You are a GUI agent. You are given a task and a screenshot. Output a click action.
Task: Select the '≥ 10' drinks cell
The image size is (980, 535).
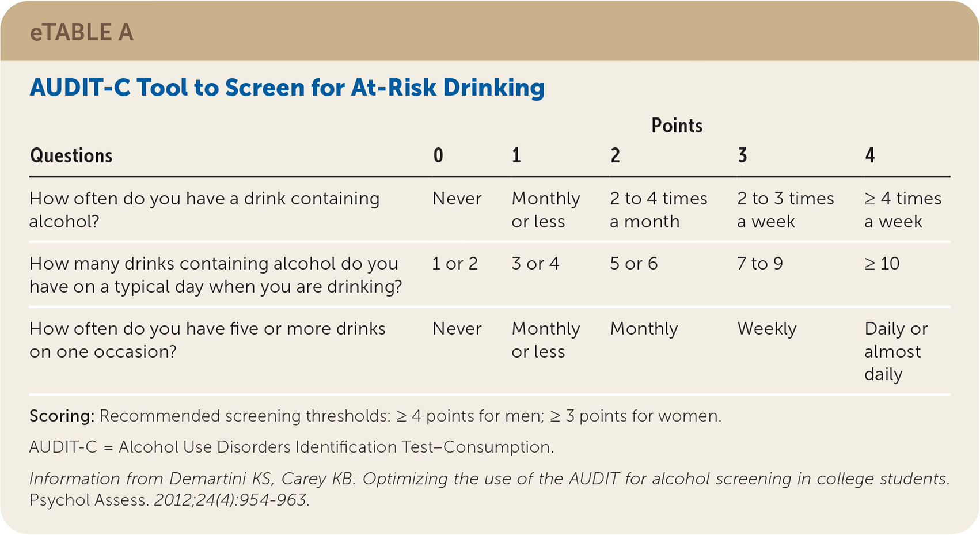tap(882, 264)
